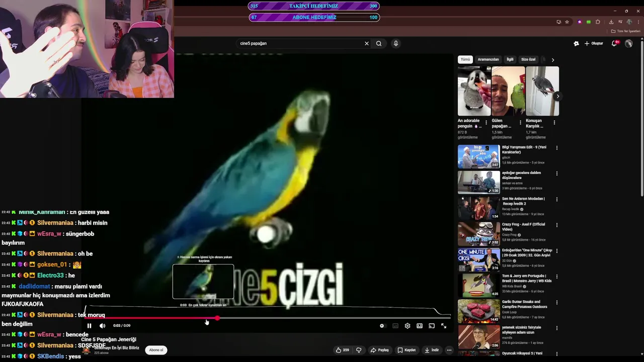Subscribe with Abone ol button
This screenshot has width=644, height=362.
pyautogui.click(x=156, y=350)
